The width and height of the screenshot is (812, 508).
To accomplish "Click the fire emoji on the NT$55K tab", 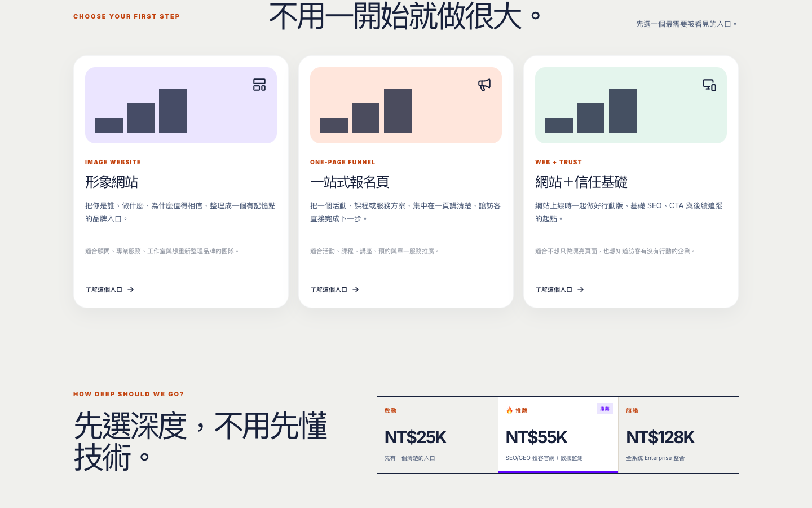I will coord(509,410).
